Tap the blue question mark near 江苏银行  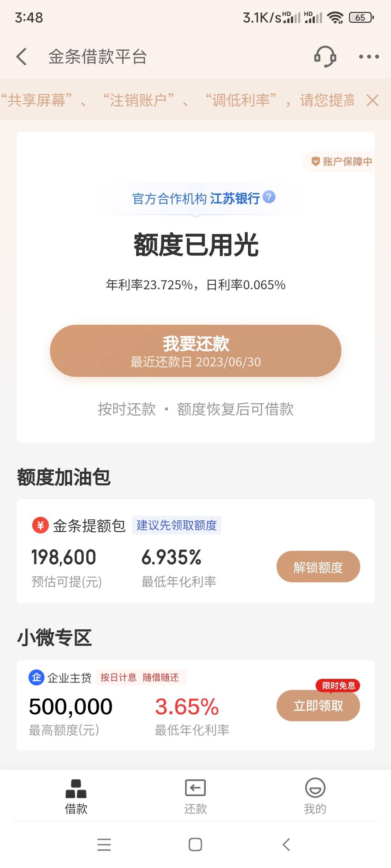pyautogui.click(x=269, y=197)
